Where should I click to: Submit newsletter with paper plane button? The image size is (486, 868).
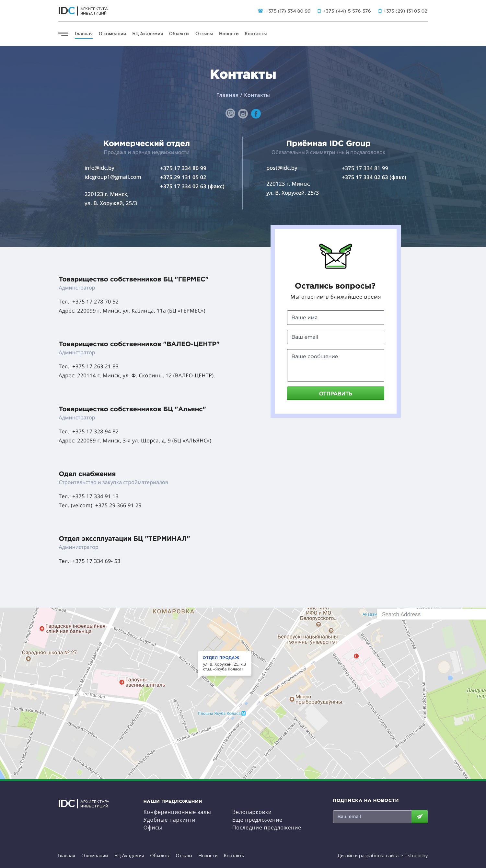click(419, 817)
